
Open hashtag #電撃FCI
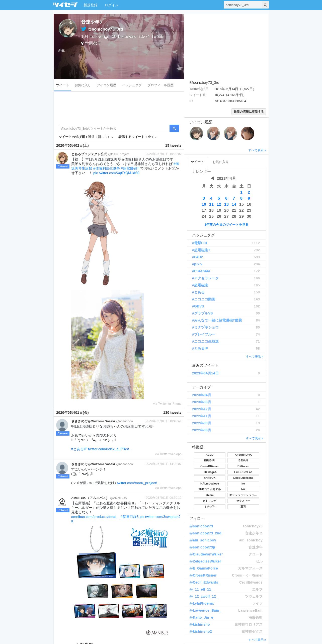(199, 243)
